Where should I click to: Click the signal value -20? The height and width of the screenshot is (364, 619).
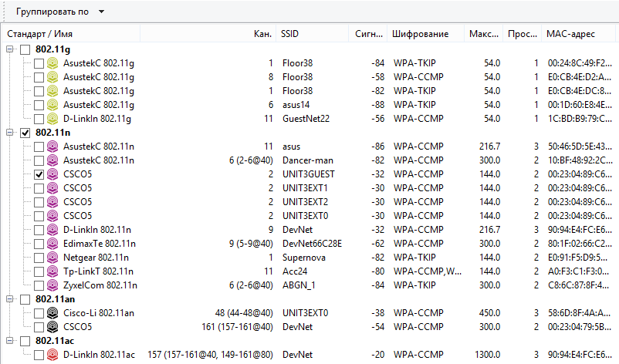[x=377, y=355]
